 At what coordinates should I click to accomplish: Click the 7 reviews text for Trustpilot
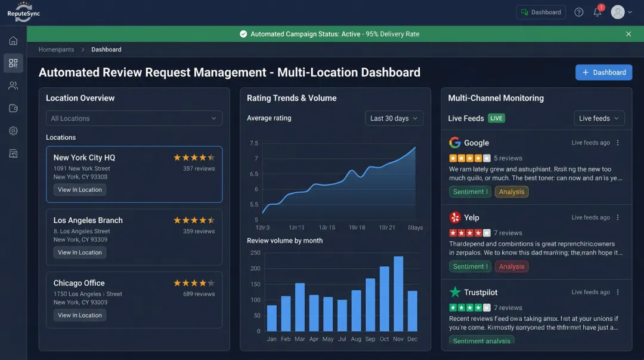click(x=508, y=307)
